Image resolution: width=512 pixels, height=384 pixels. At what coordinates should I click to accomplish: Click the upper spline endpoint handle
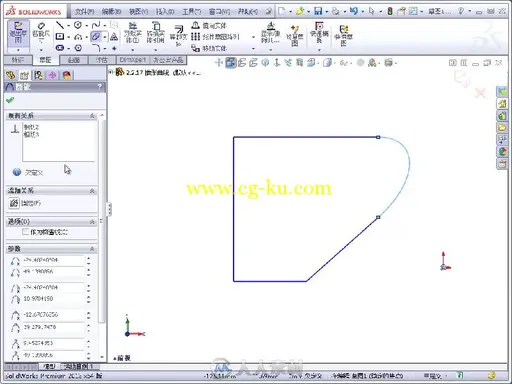(x=378, y=137)
